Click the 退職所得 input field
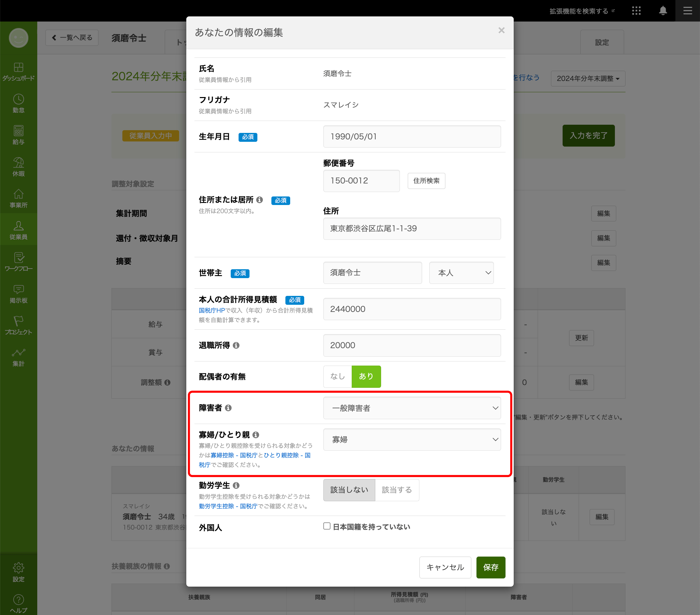 (x=412, y=345)
